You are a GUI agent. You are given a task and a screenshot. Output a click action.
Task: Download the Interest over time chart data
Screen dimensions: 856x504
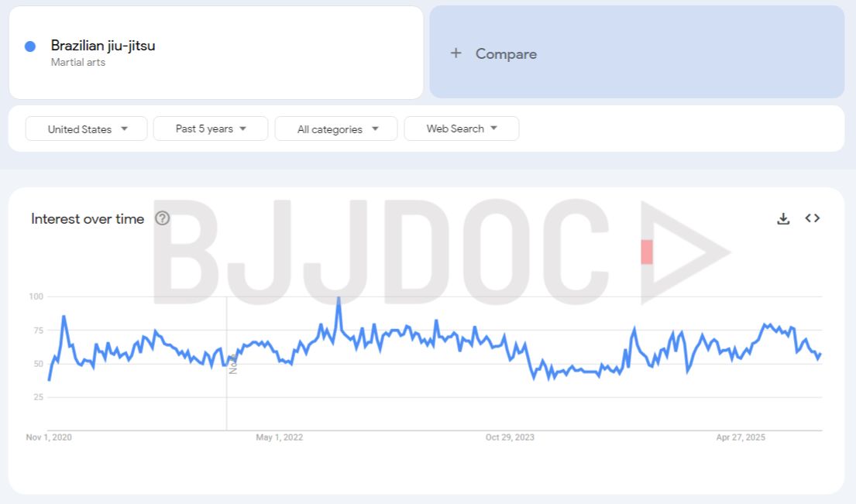(x=783, y=219)
